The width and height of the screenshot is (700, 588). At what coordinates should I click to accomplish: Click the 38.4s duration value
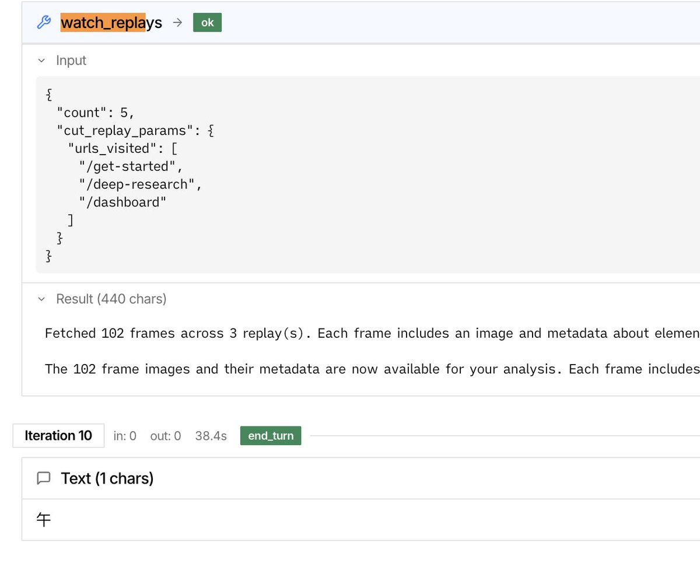tap(211, 436)
